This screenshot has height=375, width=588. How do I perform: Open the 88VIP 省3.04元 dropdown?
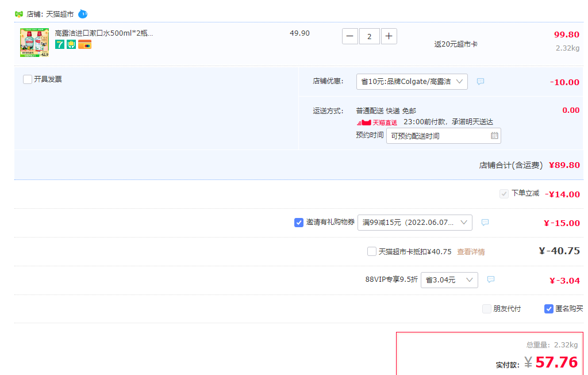coord(449,280)
